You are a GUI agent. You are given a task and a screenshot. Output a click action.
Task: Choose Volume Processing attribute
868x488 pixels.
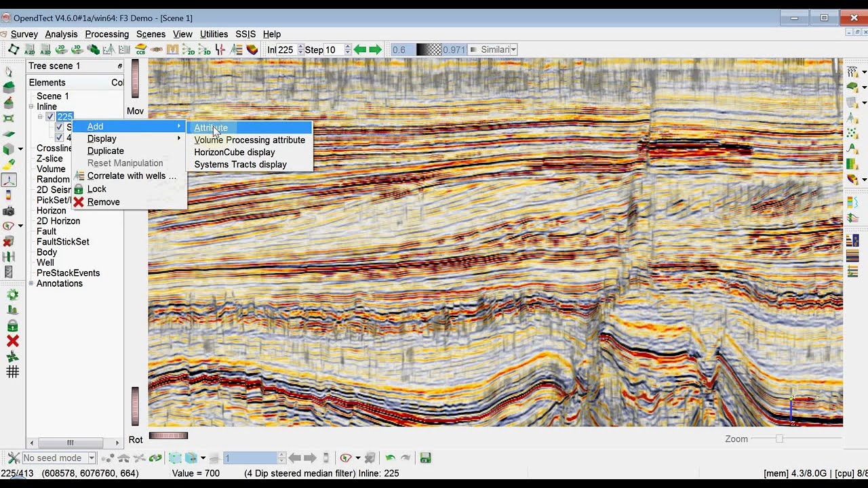(x=250, y=140)
